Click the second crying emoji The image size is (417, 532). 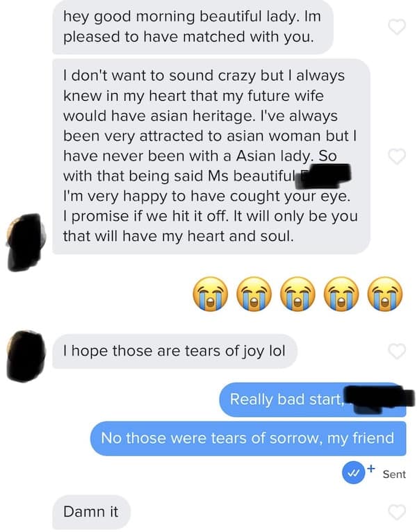pyautogui.click(x=254, y=294)
